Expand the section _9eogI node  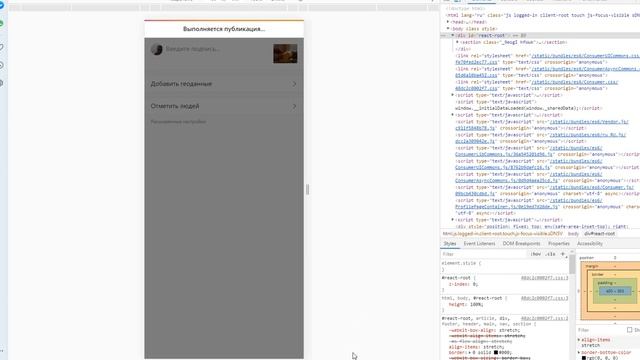[457, 42]
